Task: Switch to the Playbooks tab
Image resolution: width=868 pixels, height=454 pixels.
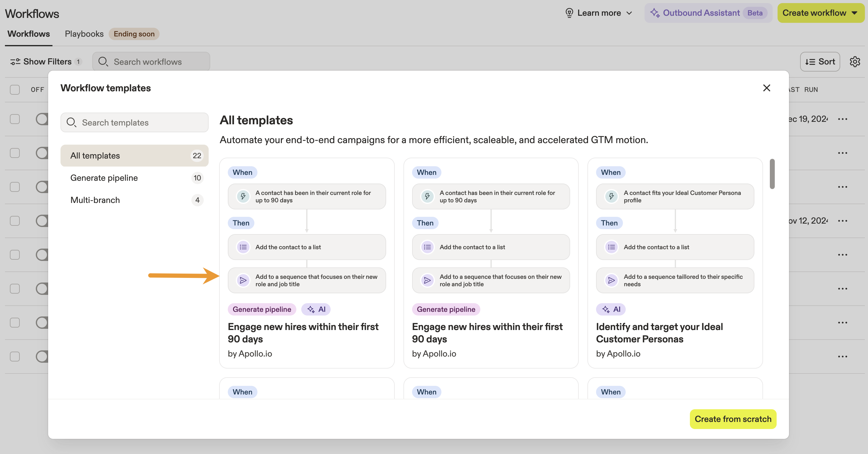Action: (x=84, y=34)
